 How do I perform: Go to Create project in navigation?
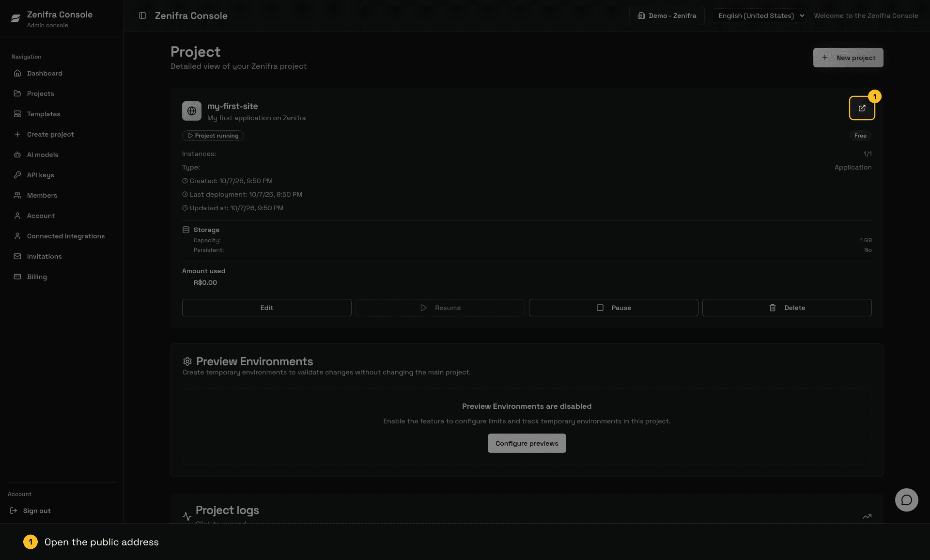(x=50, y=134)
